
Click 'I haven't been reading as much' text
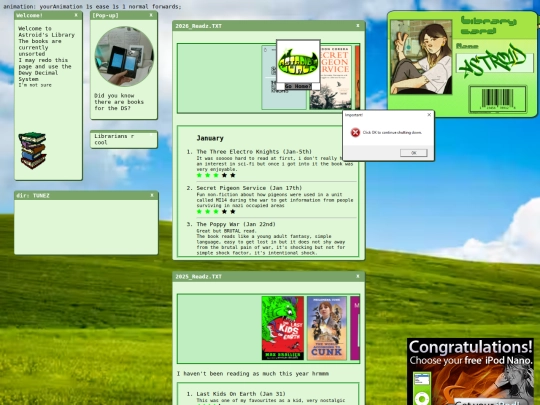pyautogui.click(x=253, y=374)
